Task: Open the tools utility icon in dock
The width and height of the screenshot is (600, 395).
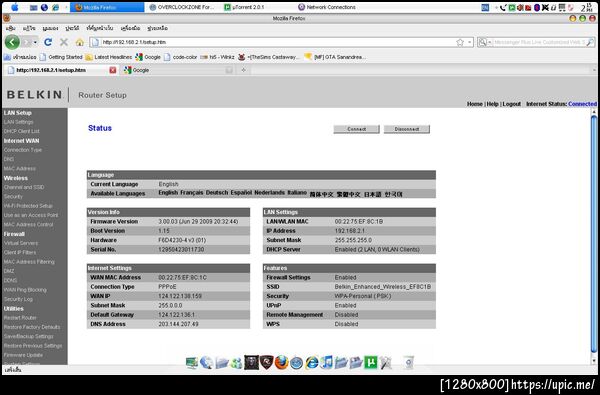Action: (386, 362)
